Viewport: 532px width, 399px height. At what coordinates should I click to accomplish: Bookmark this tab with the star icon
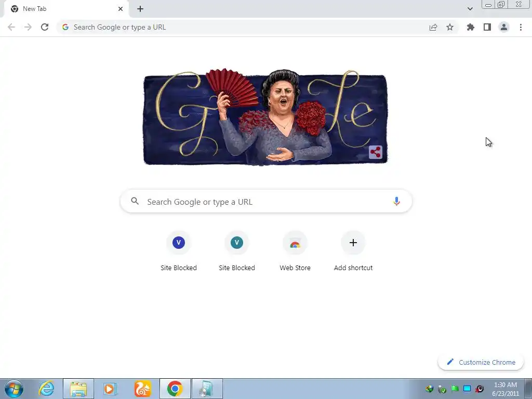pyautogui.click(x=449, y=27)
